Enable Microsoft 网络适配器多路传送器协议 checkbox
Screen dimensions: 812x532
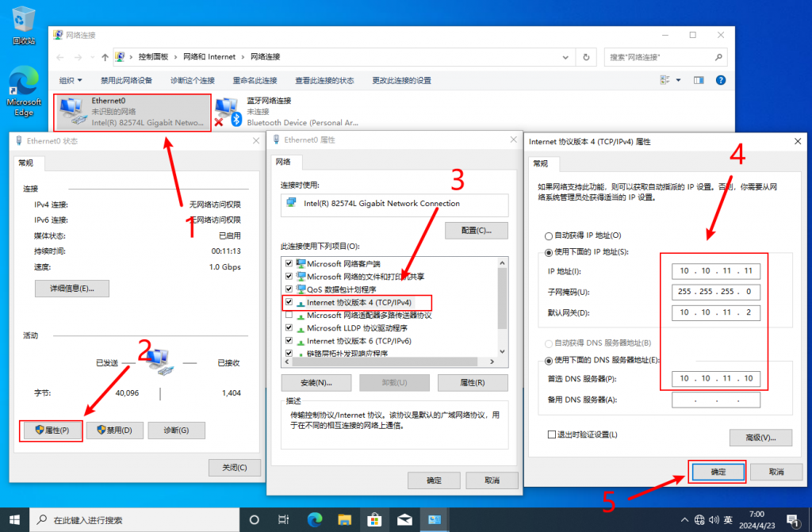pos(289,316)
